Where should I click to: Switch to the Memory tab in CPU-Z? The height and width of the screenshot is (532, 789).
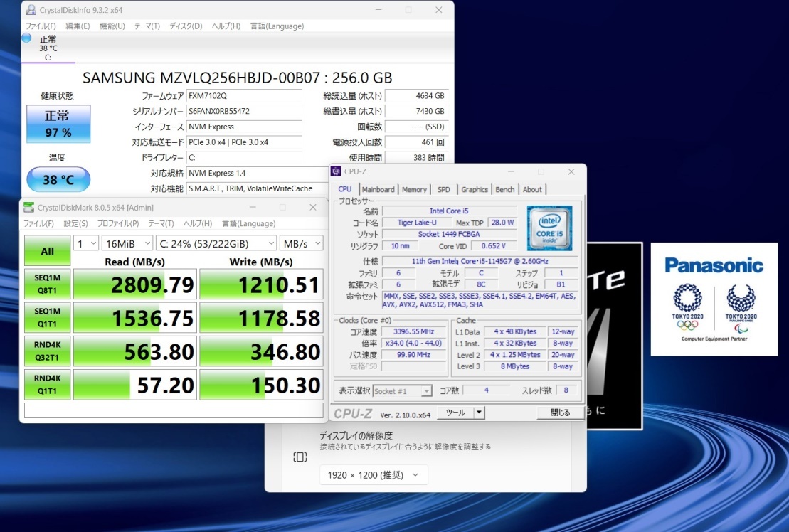[414, 190]
